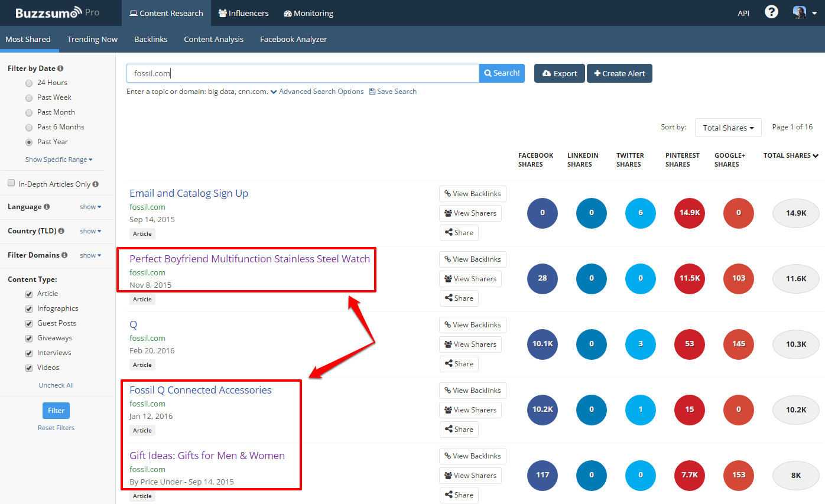Screen dimensions: 825x504
Task: View Backlinks for Fossil Q Connected Accessories
Action: [x=472, y=390]
